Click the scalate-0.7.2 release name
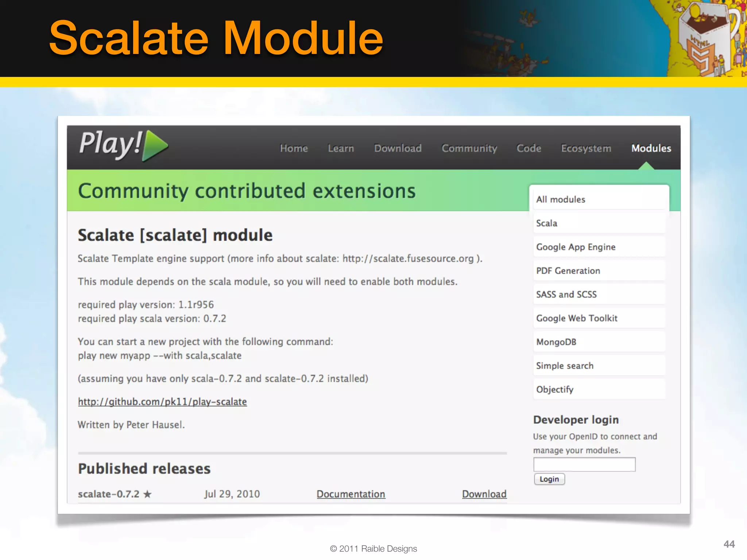The width and height of the screenshot is (747, 560). click(x=109, y=494)
